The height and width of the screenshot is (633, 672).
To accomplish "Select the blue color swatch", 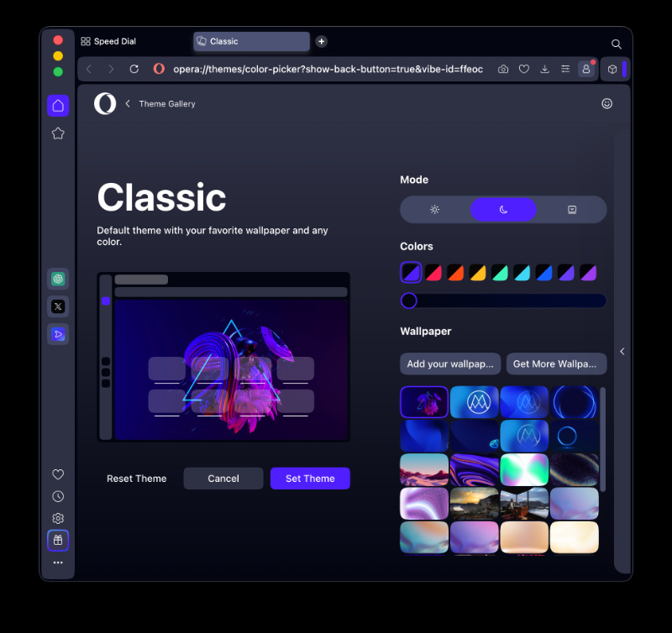I will pos(543,272).
